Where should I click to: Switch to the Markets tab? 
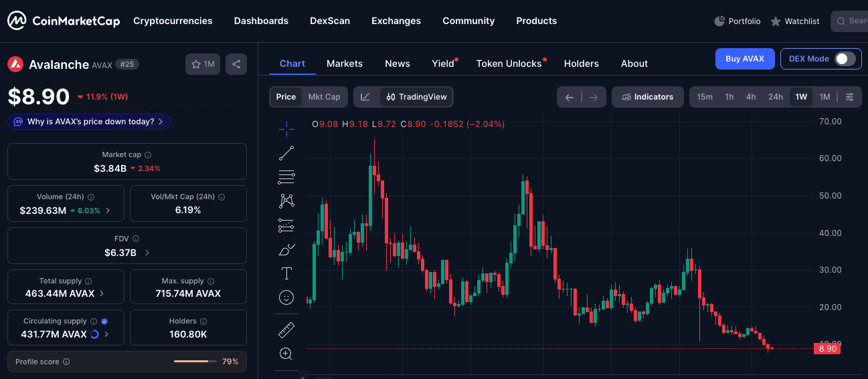click(x=345, y=64)
